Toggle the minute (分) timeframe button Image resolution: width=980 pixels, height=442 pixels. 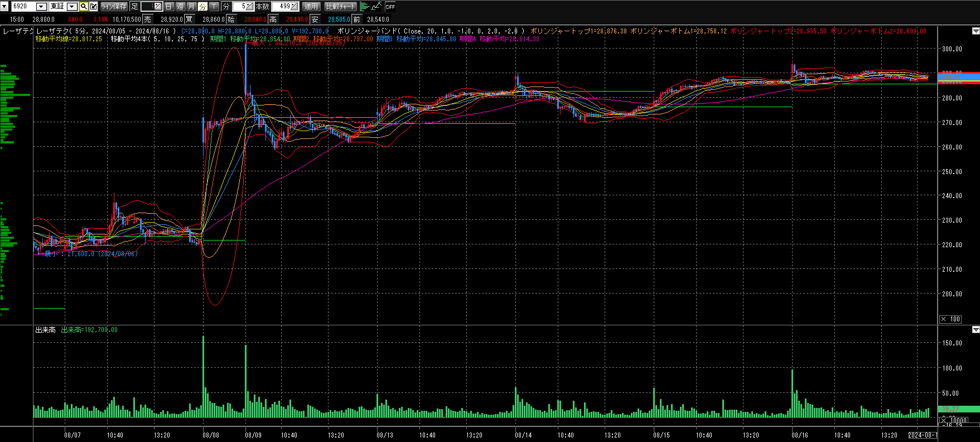click(202, 7)
